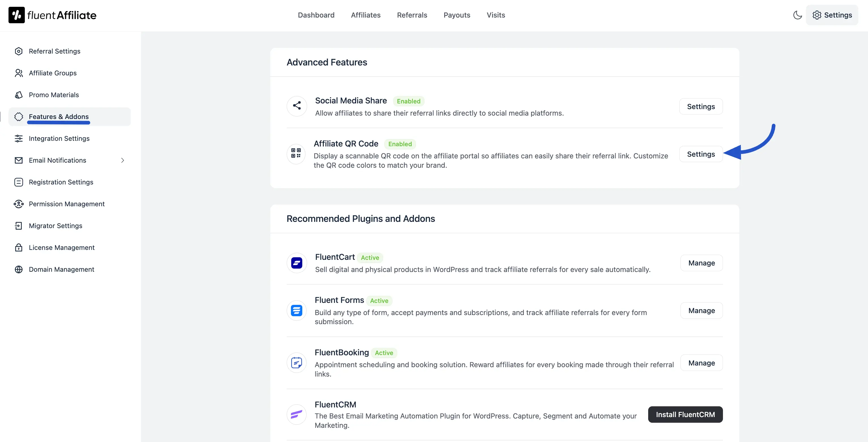Open Affiliate QR Code Settings
Viewport: 868px width, 442px height.
pos(701,154)
